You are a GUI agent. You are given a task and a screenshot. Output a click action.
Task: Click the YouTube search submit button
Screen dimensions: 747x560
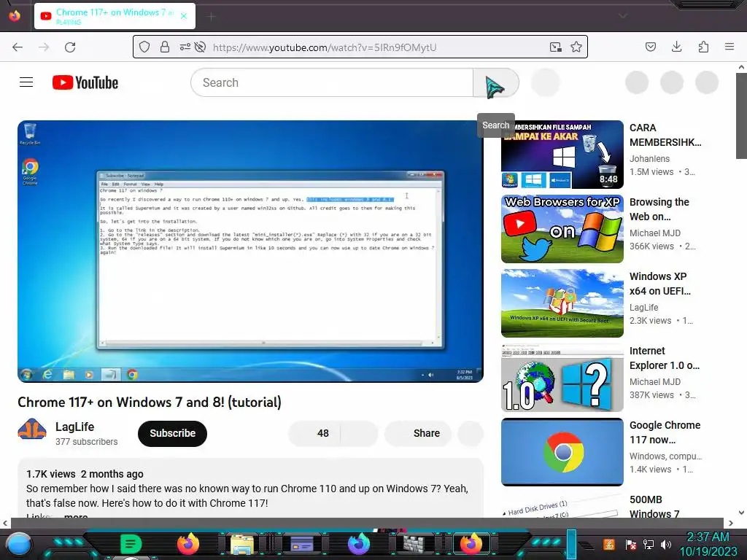click(x=495, y=82)
